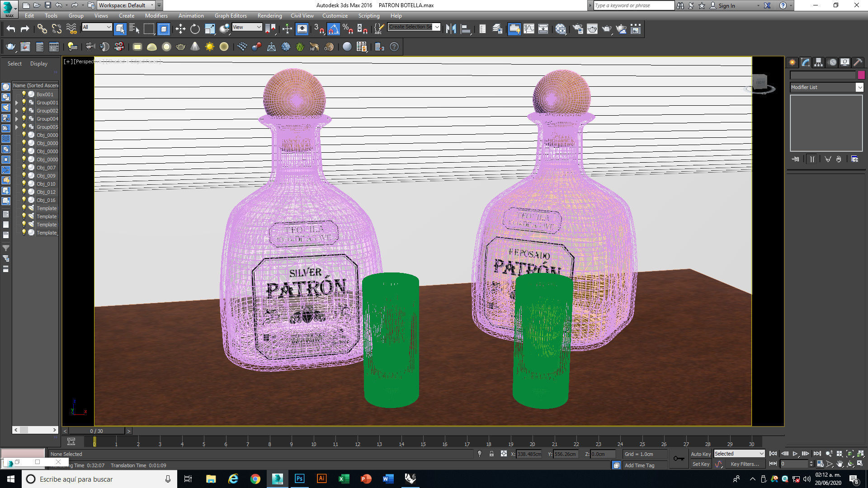Open Google Chrome from the taskbar
Screen dimensions: 868x488
coord(255,479)
